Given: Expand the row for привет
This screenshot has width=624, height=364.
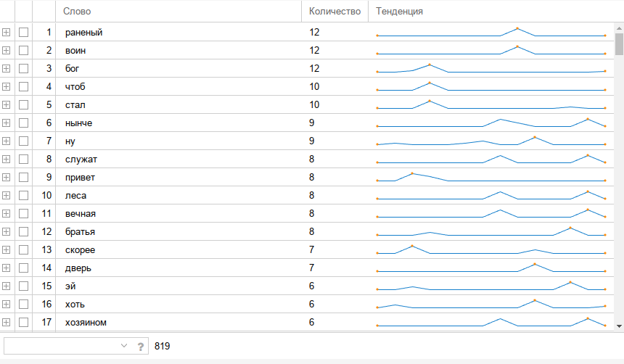Looking at the screenshot, I should (x=6, y=177).
